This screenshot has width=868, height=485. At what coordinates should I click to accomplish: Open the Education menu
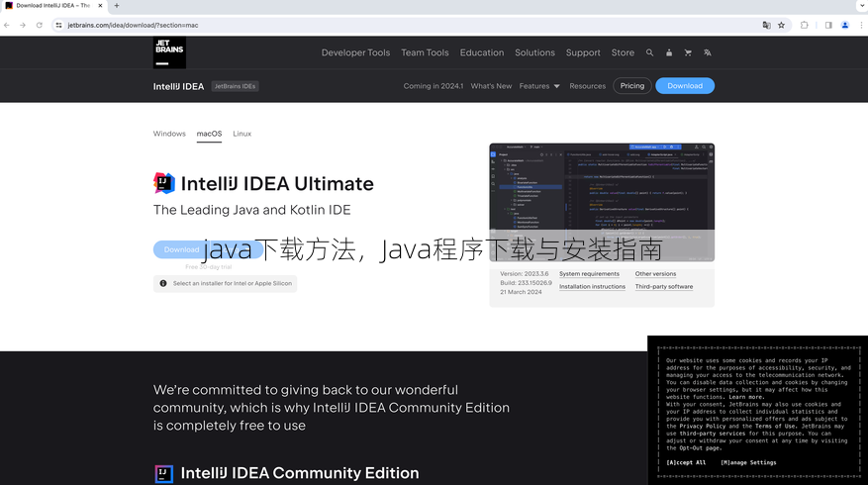pos(482,52)
